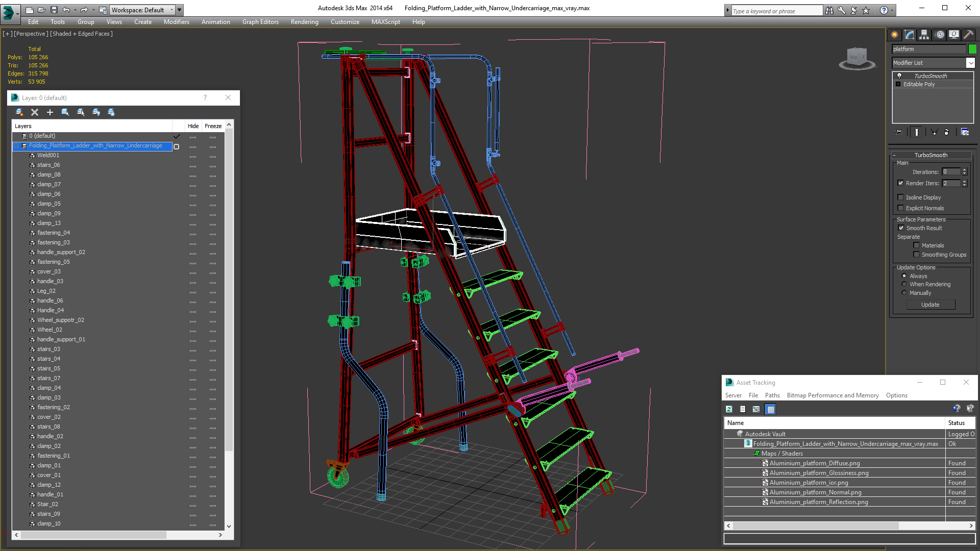
Task: Click the TurboSmooth Update button
Action: coord(930,305)
